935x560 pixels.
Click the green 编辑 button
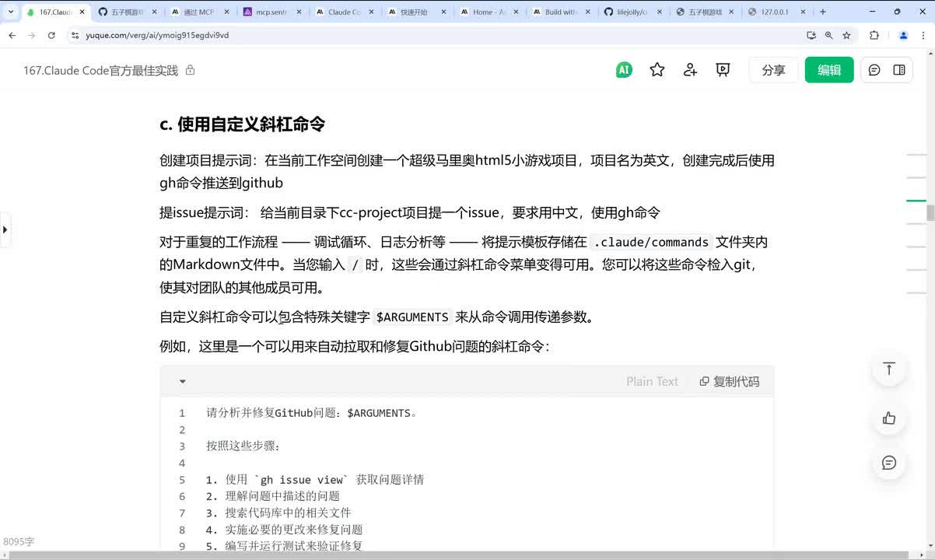point(829,70)
